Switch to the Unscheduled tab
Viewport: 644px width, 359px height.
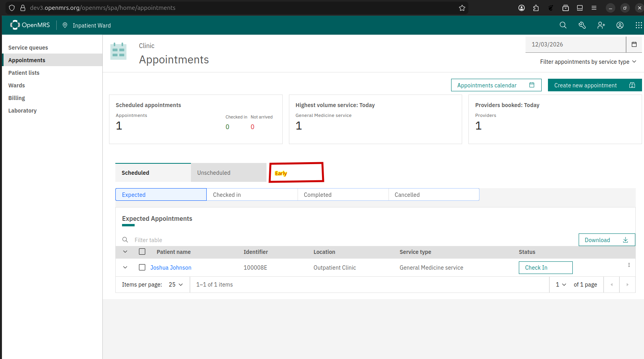point(228,173)
